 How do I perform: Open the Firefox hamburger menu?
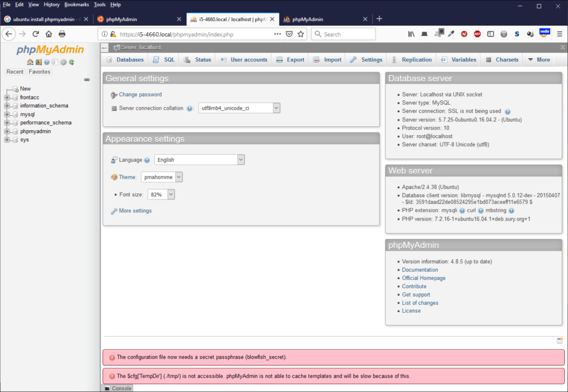pos(560,34)
